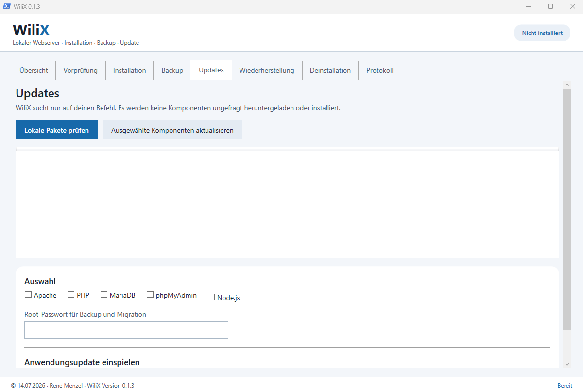Maximize the WiliX window
Screen dimensions: 583x392
[x=550, y=6]
